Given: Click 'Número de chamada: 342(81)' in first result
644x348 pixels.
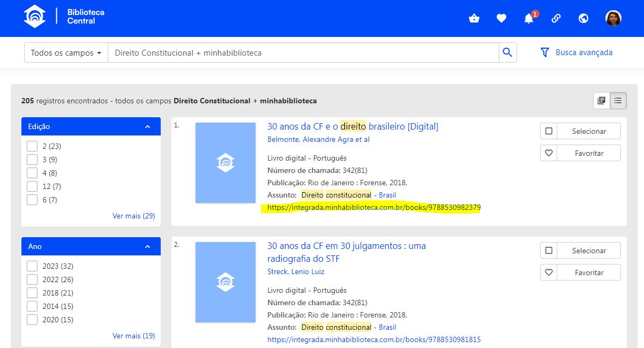Looking at the screenshot, I should click(x=317, y=170).
